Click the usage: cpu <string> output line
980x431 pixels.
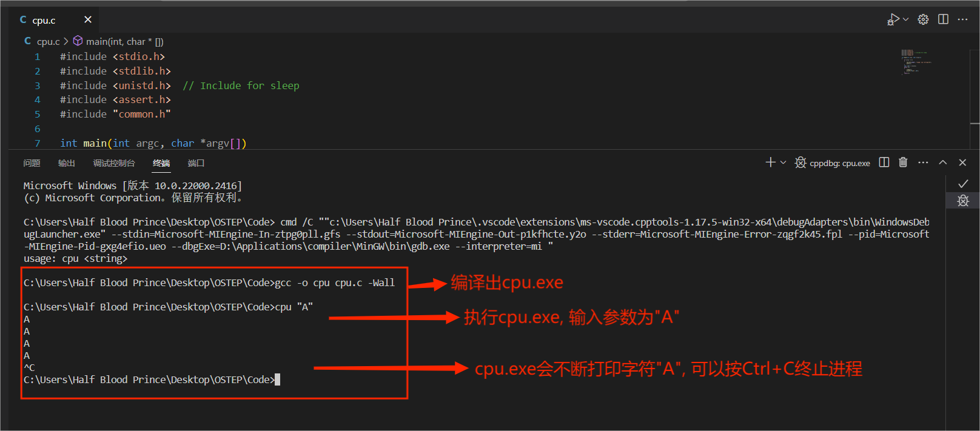(x=76, y=258)
